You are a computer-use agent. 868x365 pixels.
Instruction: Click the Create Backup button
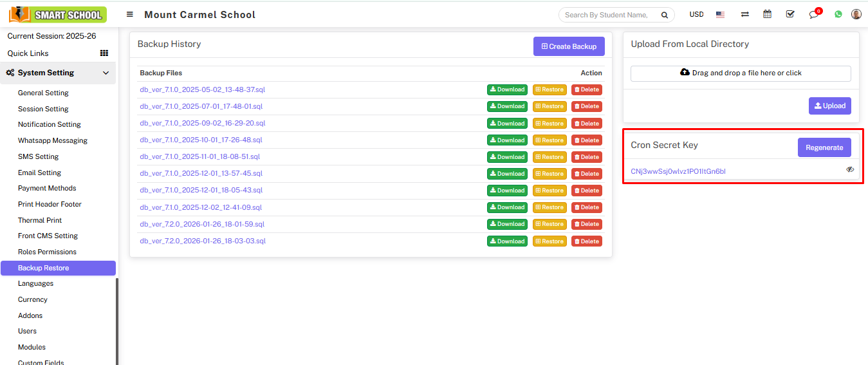pos(569,46)
